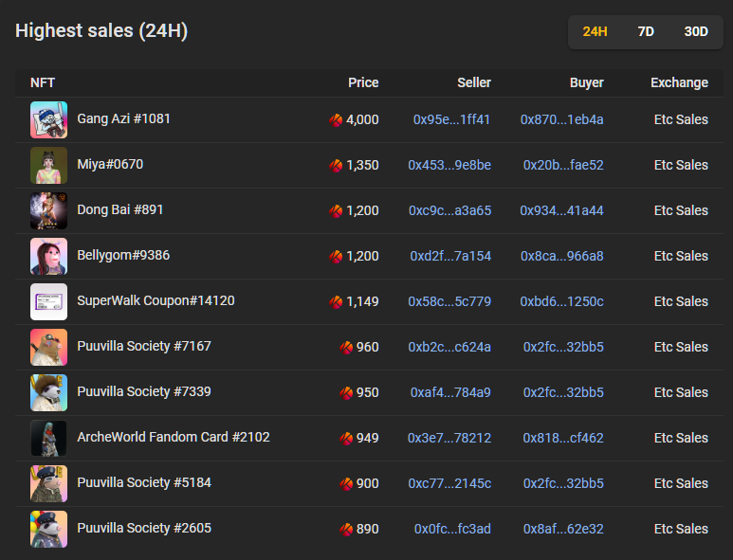This screenshot has width=733, height=560.
Task: Open Bellygom#9386 thumbnail image
Action: [x=48, y=257]
